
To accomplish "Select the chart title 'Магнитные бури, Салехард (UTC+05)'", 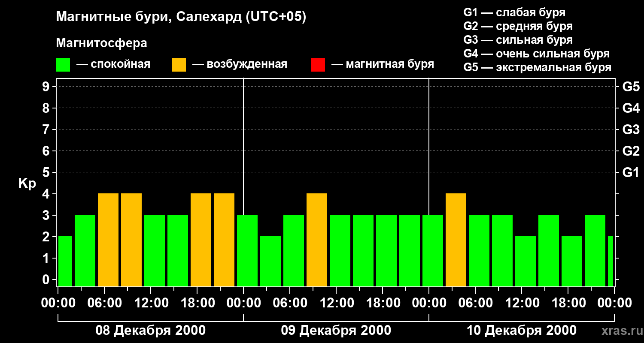I will (x=181, y=17).
